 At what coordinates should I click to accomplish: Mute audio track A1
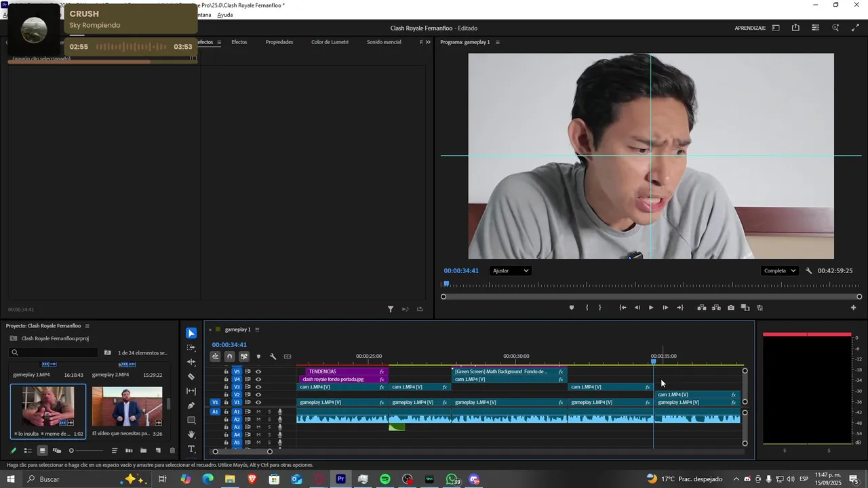pos(258,411)
